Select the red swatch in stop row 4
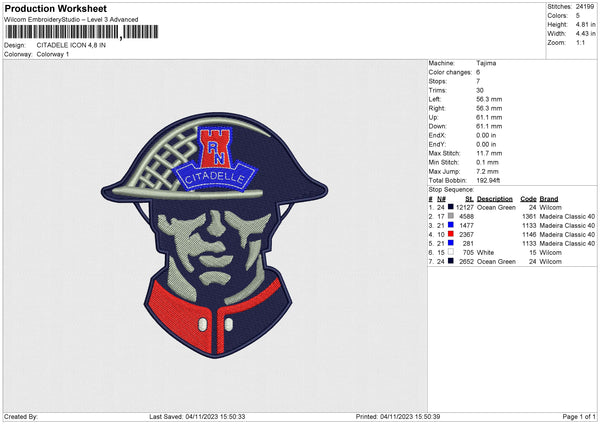 (x=451, y=234)
